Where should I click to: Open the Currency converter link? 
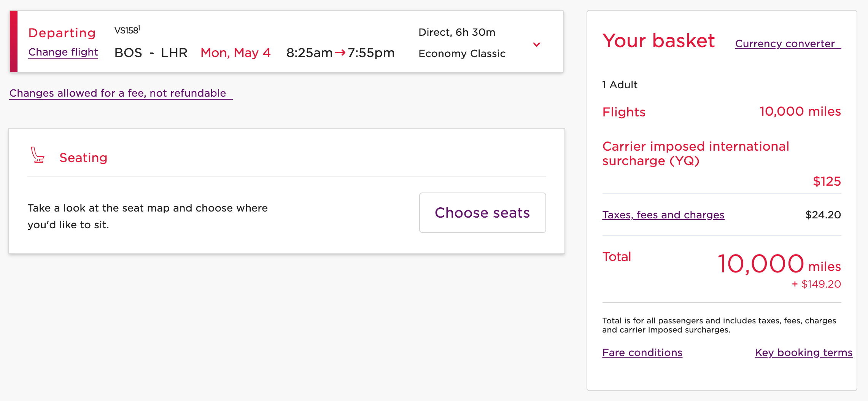787,44
